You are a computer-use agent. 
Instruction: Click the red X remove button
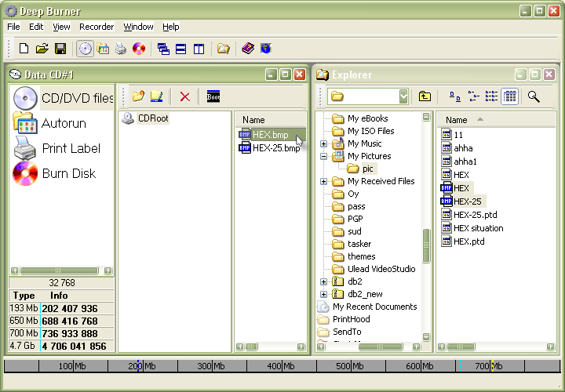(x=184, y=96)
